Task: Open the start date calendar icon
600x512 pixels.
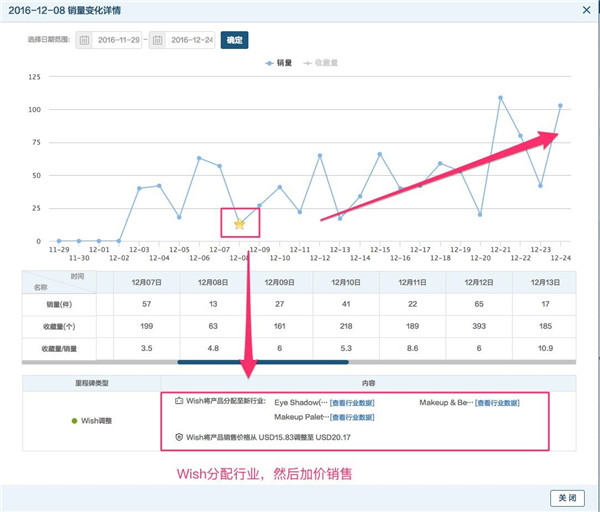Action: pos(85,40)
